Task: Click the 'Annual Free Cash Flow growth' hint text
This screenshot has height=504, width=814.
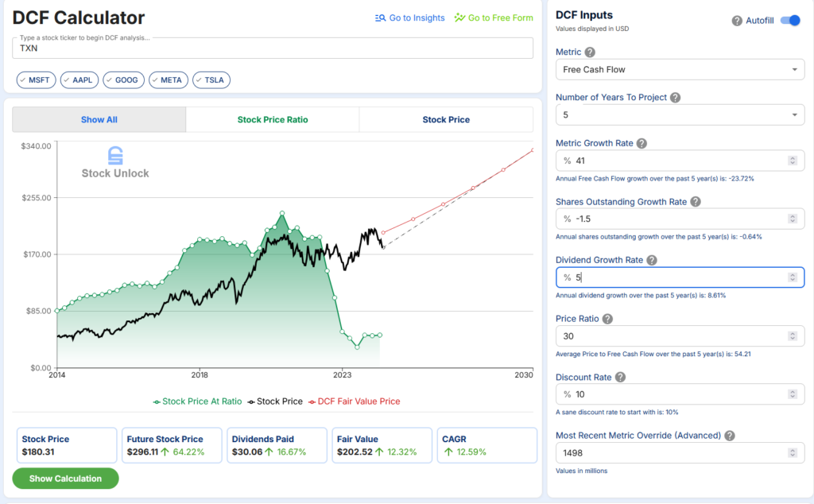Action: click(x=655, y=179)
